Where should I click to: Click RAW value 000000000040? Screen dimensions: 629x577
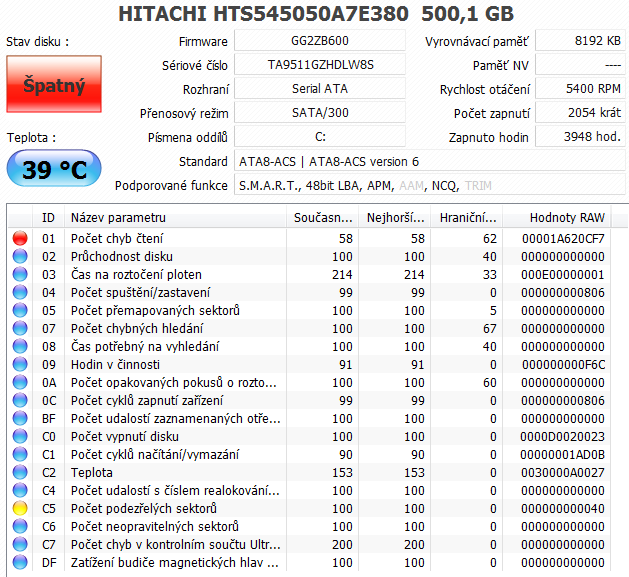click(562, 508)
